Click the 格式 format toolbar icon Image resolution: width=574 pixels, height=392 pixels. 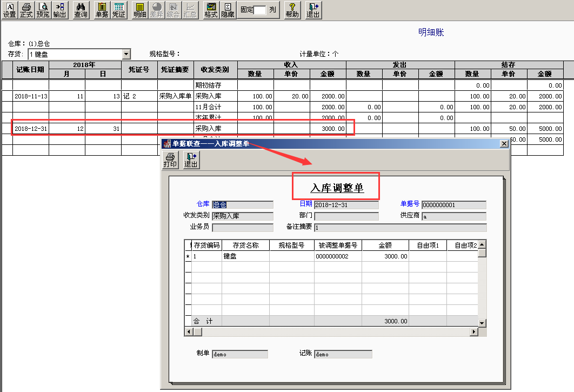click(211, 10)
